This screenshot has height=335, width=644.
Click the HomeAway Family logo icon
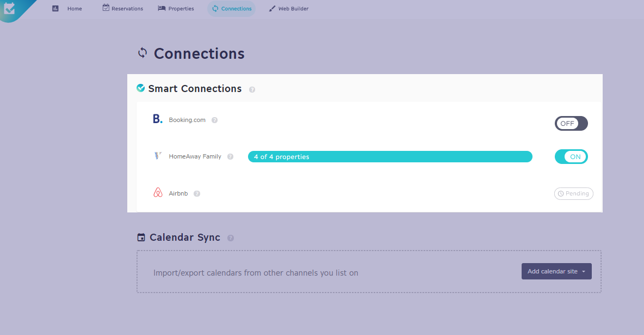coord(158,156)
